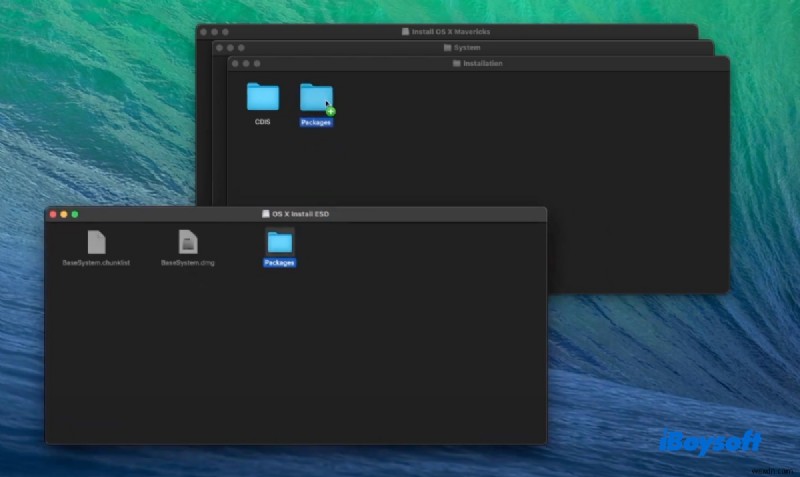Close the System window
The image size is (800, 477).
219,48
